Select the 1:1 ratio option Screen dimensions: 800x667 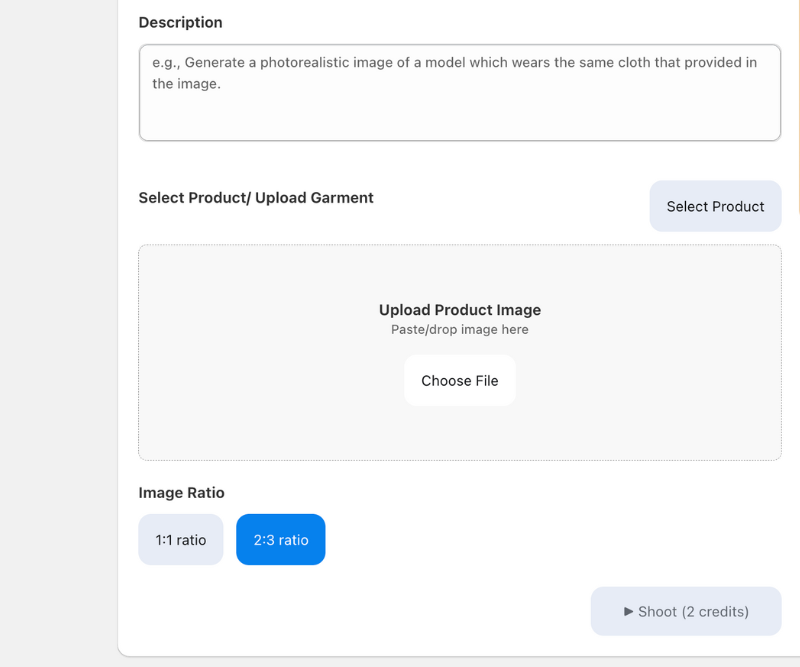181,539
